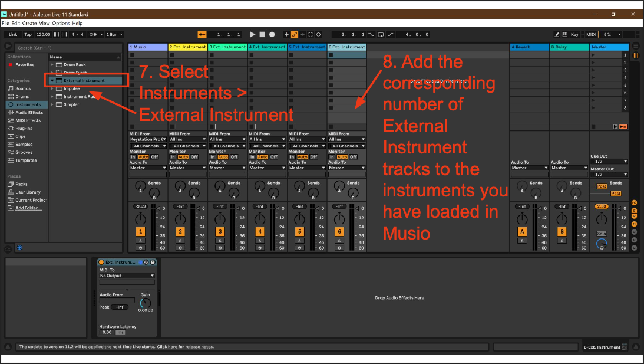Solo track 6 with its S button
The image size is (644, 364).
[x=339, y=241]
